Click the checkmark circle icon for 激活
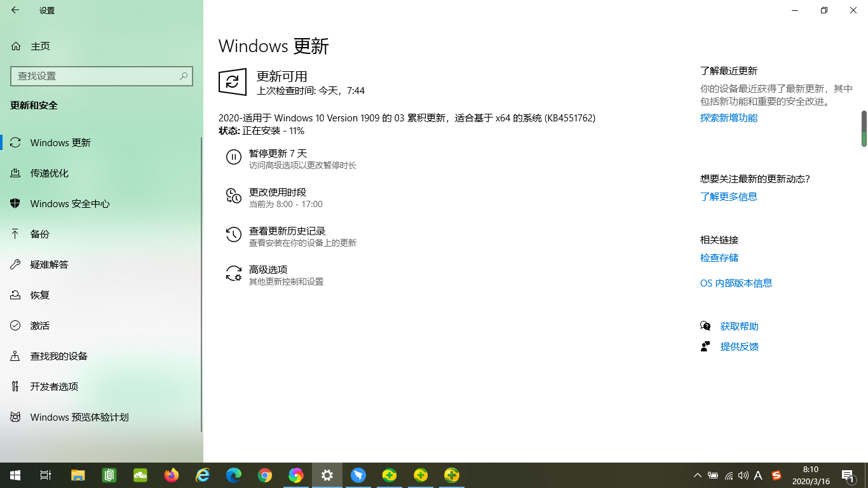The height and width of the screenshot is (488, 868). coord(16,325)
